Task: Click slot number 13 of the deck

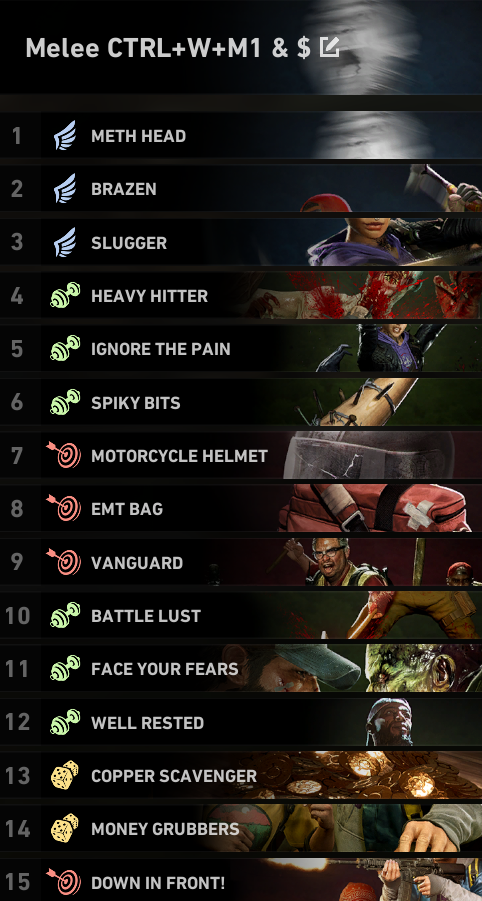Action: click(x=17, y=775)
